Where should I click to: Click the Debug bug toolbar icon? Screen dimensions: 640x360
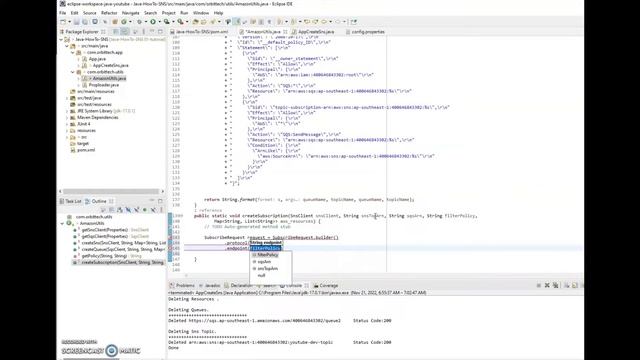140,22
